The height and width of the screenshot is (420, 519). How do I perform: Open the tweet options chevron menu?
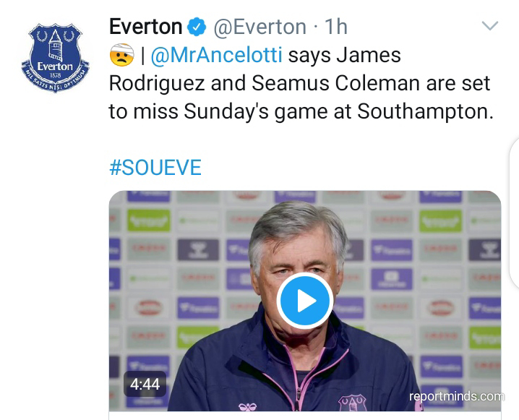[489, 27]
